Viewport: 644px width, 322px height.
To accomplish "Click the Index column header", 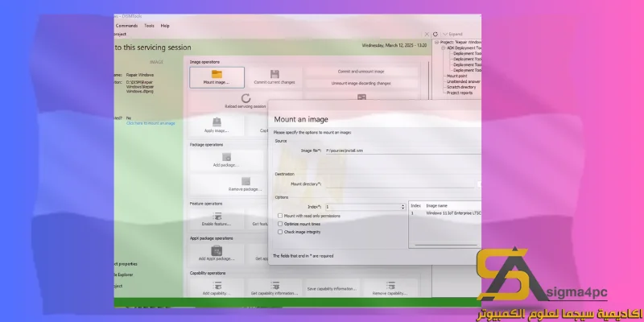I will tap(415, 205).
